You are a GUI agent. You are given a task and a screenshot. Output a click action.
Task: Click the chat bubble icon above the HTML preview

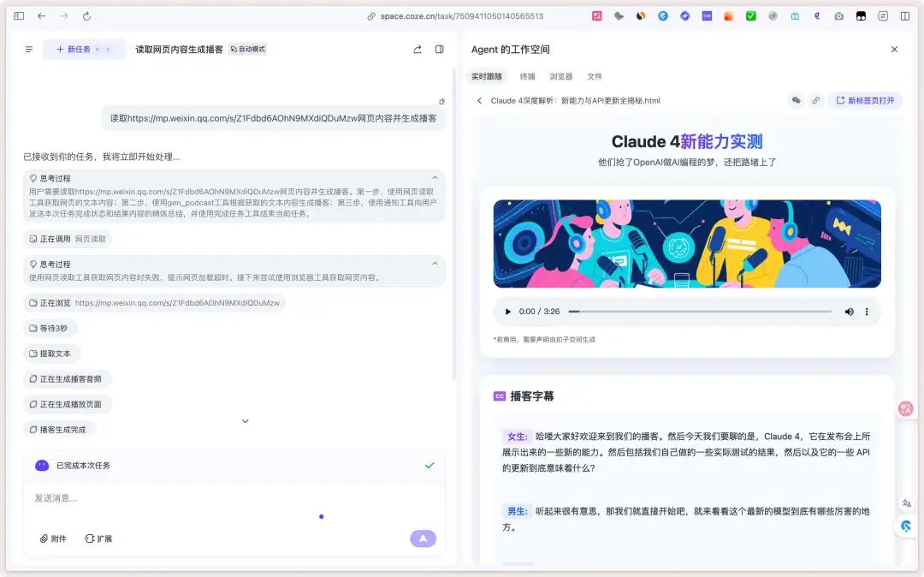click(x=797, y=100)
